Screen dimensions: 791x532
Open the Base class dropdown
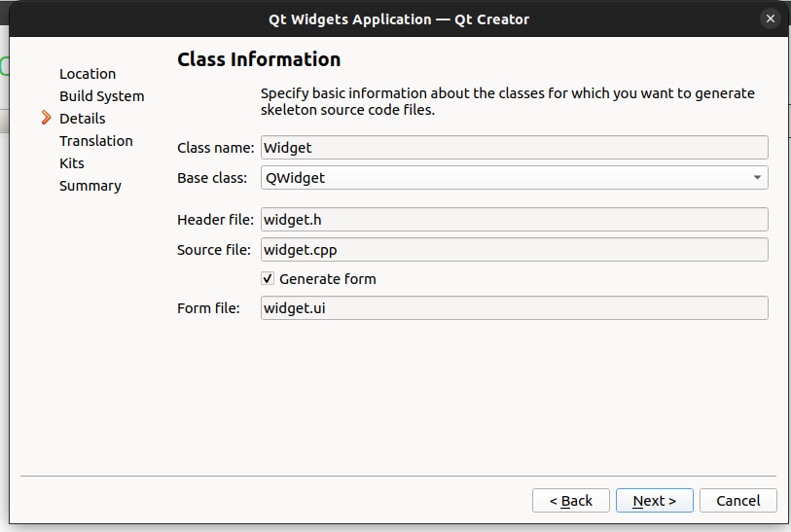coord(514,178)
